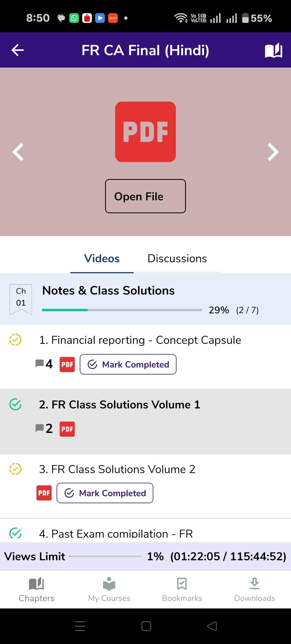Open PDF icon for Financial reporting Concept Capsule
The height and width of the screenshot is (644, 291).
coord(67,364)
